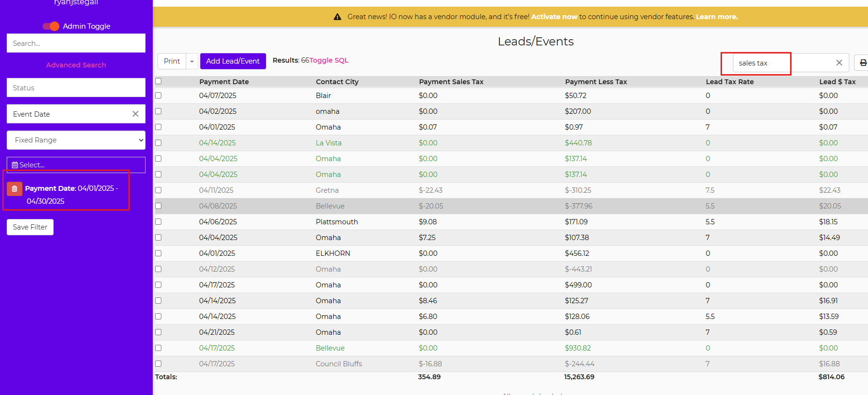Click the $814.06 Lead $ Tax total
Image resolution: width=868 pixels, height=395 pixels.
pyautogui.click(x=832, y=377)
